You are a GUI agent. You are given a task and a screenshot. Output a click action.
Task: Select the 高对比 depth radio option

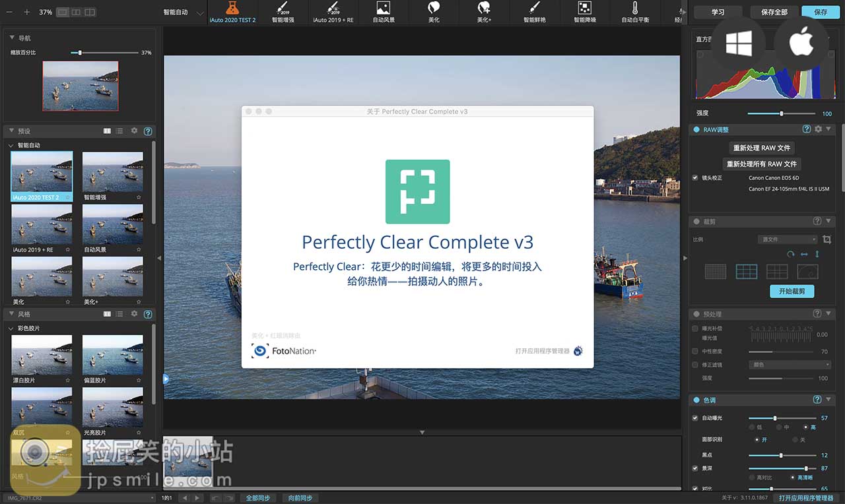pyautogui.click(x=752, y=477)
